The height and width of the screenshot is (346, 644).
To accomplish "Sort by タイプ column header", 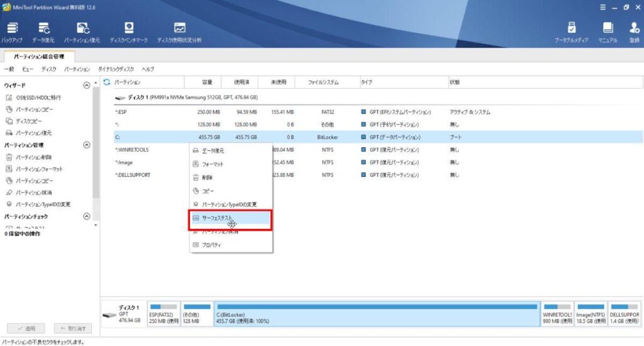I will (404, 82).
